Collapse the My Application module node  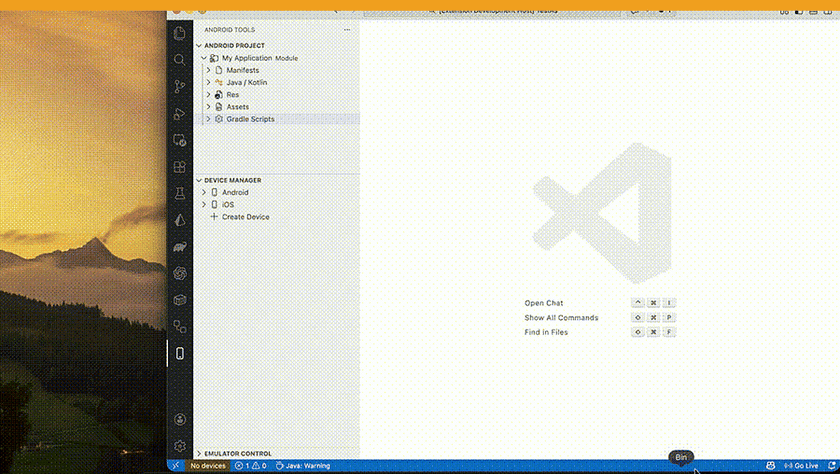click(204, 58)
